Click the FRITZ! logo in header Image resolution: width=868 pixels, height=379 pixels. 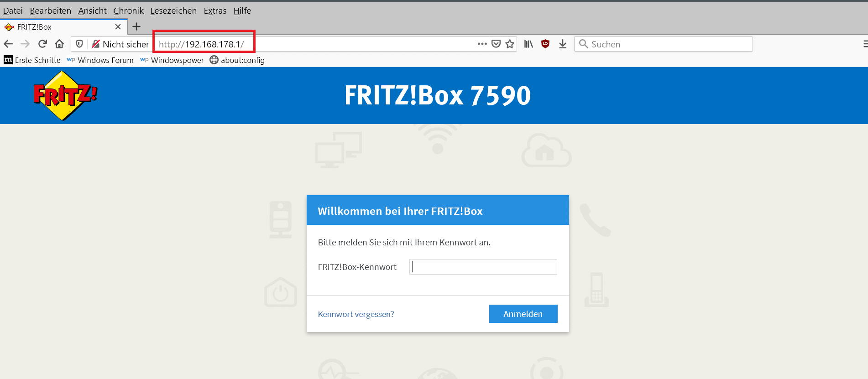pyautogui.click(x=65, y=96)
